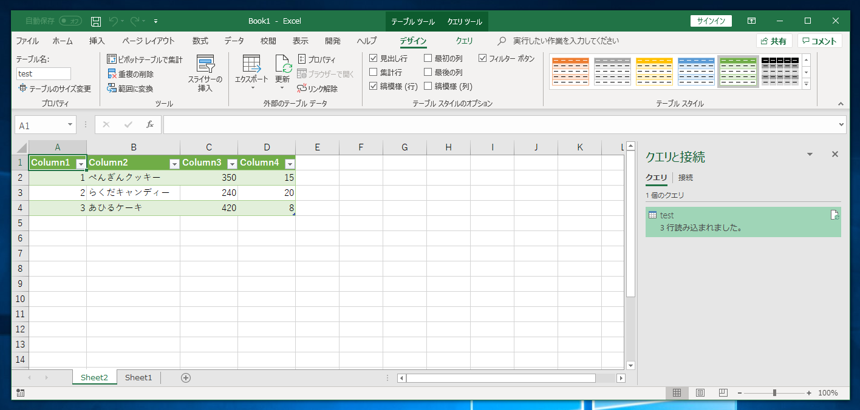Switch to 接続 tab in queries pane
This screenshot has width=860, height=410.
point(686,178)
